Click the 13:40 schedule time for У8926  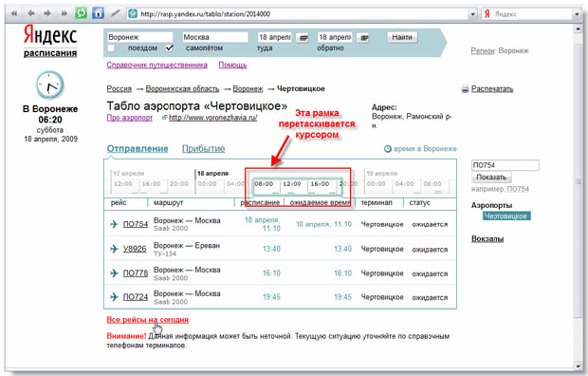coord(271,249)
